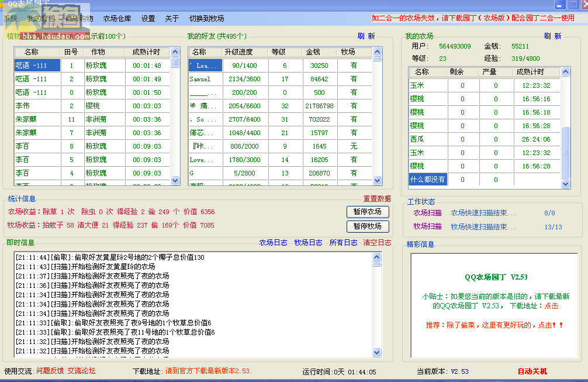Select friend row with 金钱 21786798
The width and height of the screenshot is (588, 382).
pos(280,106)
